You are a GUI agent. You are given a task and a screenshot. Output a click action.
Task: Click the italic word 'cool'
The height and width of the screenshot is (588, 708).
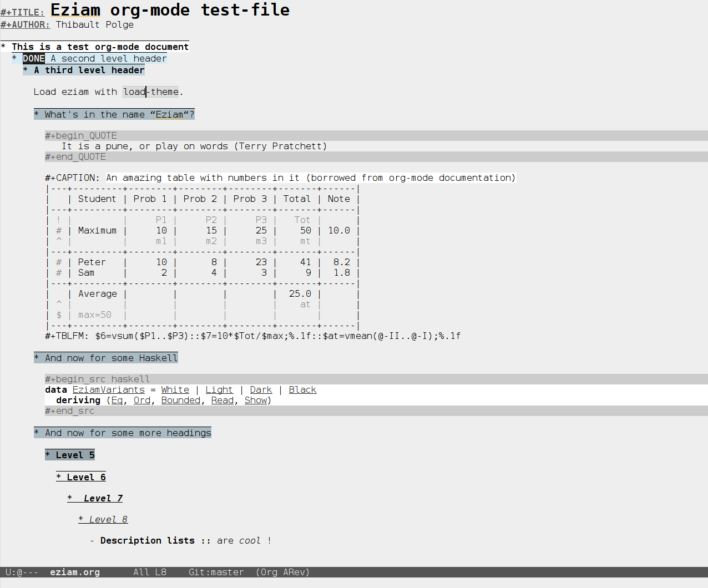pos(250,541)
